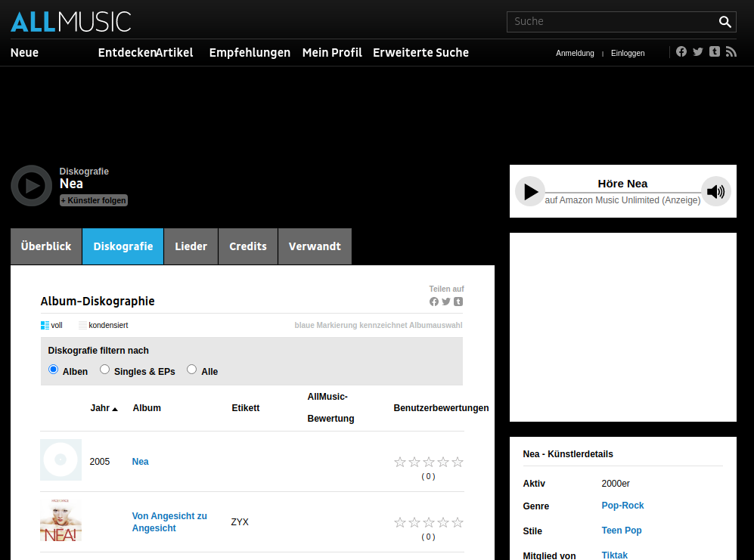Open Erweiterte Suche
The width and height of the screenshot is (754, 560).
(420, 53)
